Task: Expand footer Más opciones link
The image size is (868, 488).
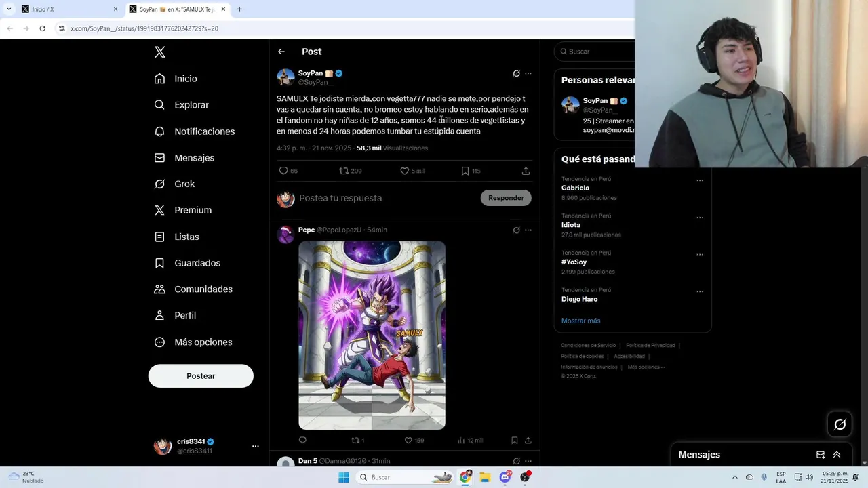Action: point(646,367)
